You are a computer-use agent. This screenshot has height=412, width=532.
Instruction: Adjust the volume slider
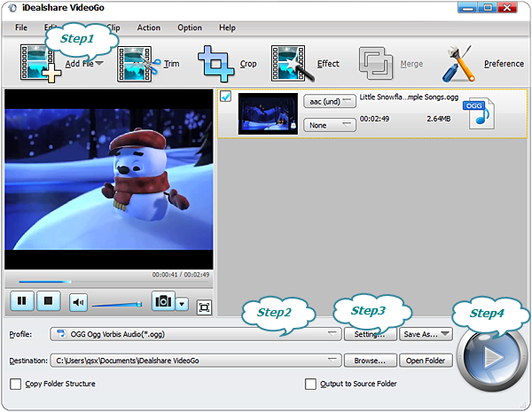pyautogui.click(x=117, y=305)
